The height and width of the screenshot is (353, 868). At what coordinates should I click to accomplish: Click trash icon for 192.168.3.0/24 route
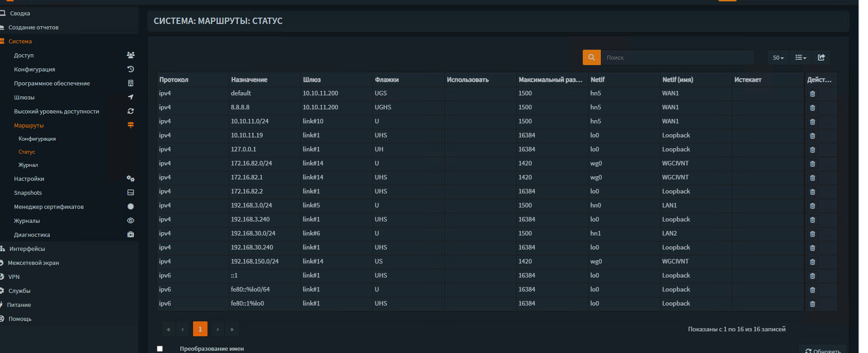pyautogui.click(x=812, y=206)
